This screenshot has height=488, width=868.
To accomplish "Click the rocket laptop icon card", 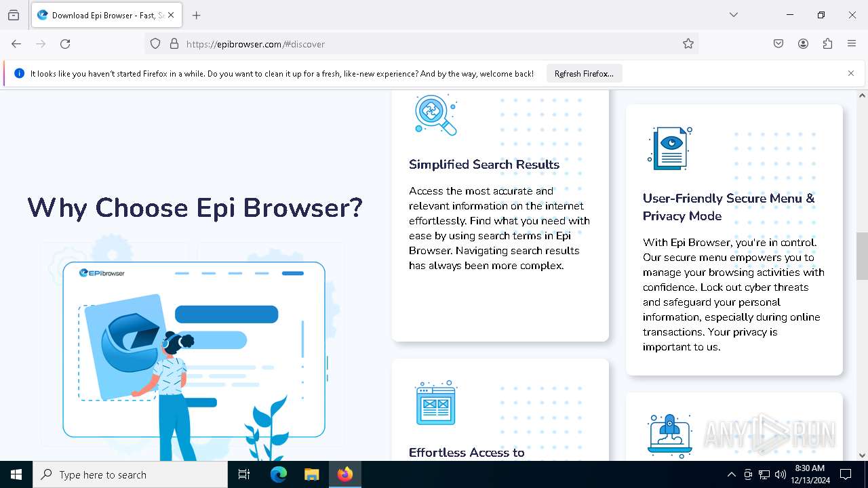I will pyautogui.click(x=670, y=435).
